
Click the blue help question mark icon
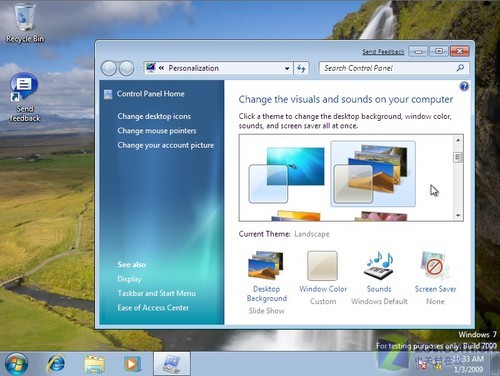click(464, 87)
